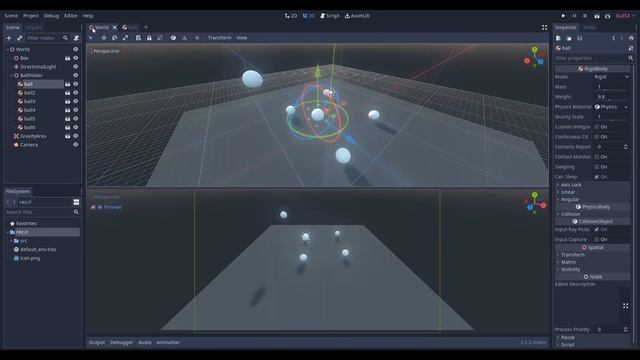Disable the Can Sleep checkbox

(597, 177)
